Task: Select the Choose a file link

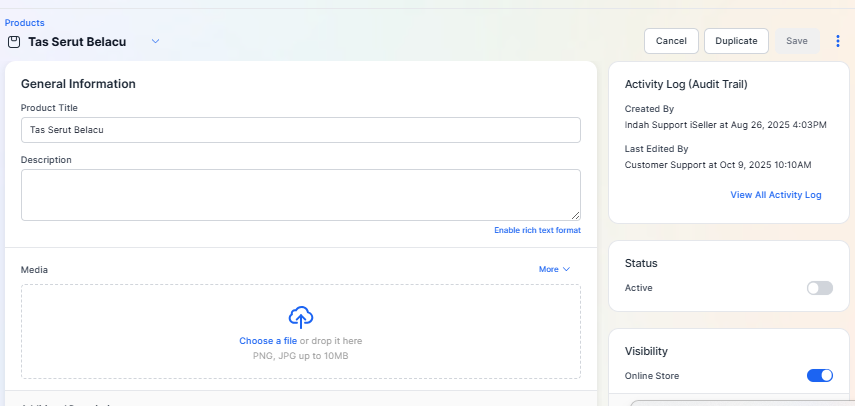Action: pos(267,341)
